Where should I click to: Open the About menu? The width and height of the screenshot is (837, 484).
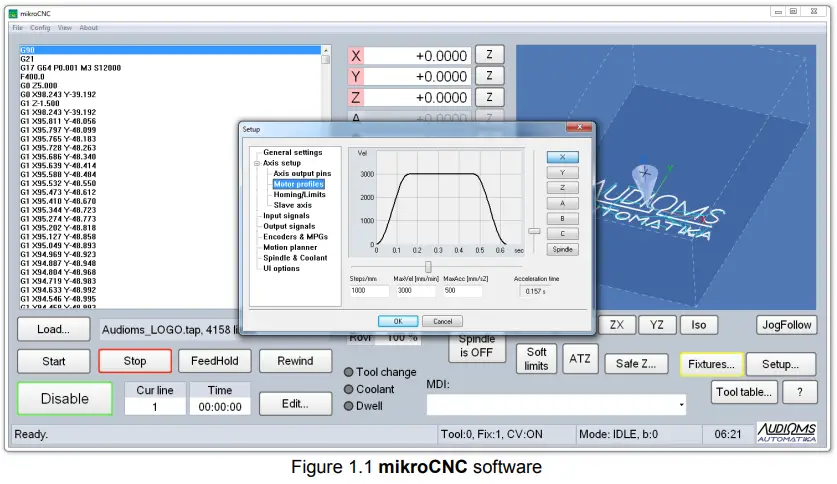(x=89, y=28)
